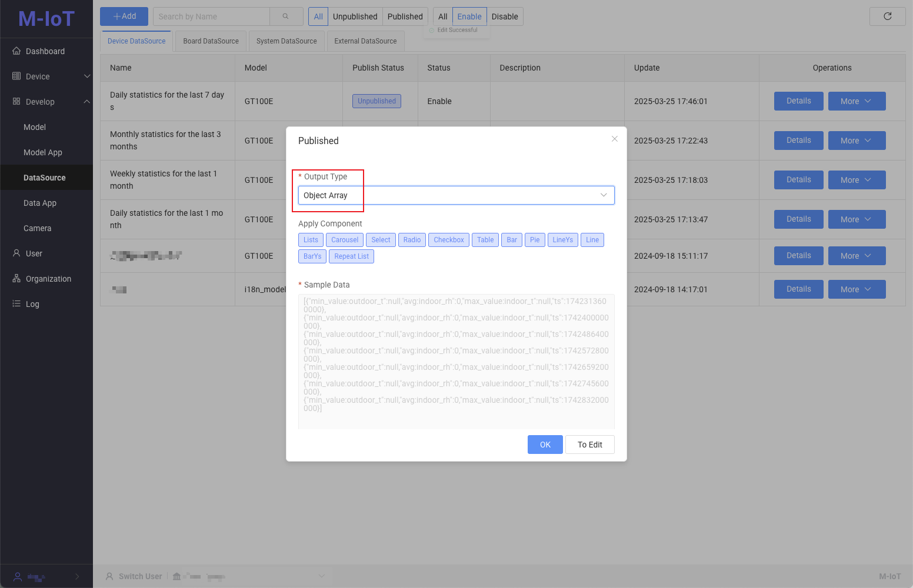Switch to External DataSource tab
The width and height of the screenshot is (913, 588).
pyautogui.click(x=365, y=41)
